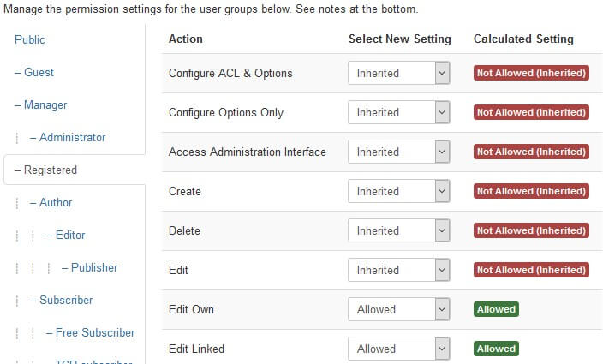603x364 pixels.
Task: Switch to the Manager group tab
Action: point(40,104)
